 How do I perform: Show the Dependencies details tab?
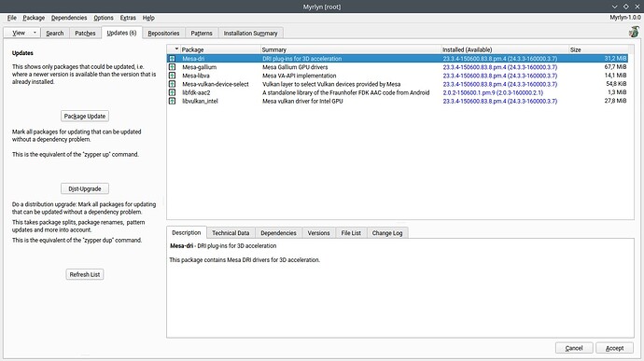pos(278,233)
